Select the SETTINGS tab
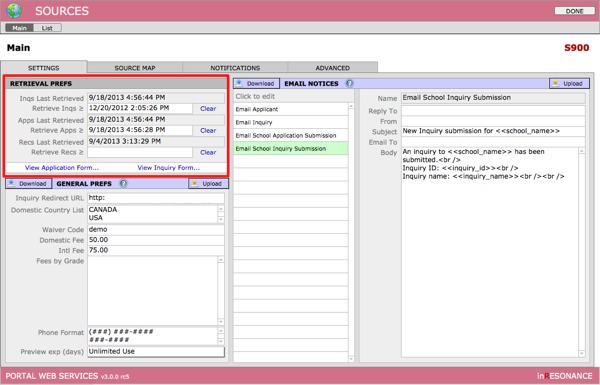This screenshot has width=600, height=385. pos(44,68)
